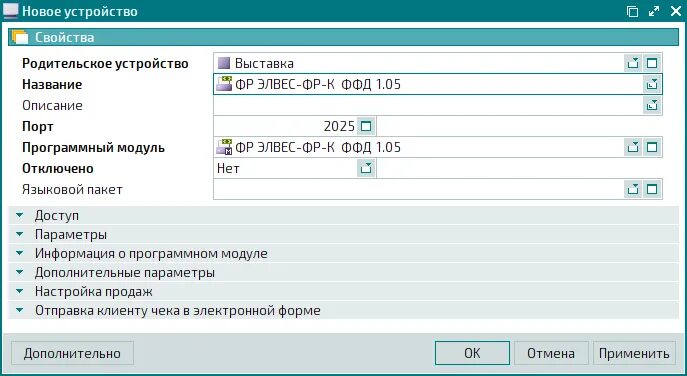Click edit icon at end of Название field

coord(652,84)
